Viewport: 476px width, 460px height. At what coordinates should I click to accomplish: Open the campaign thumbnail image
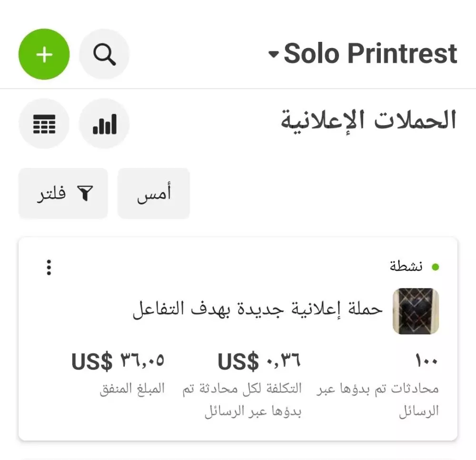416,311
